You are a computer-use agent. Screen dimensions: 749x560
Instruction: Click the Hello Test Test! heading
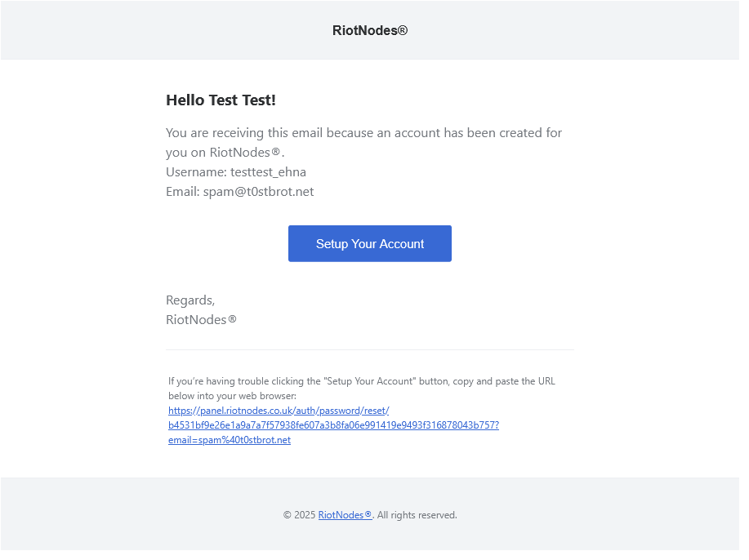[x=221, y=100]
